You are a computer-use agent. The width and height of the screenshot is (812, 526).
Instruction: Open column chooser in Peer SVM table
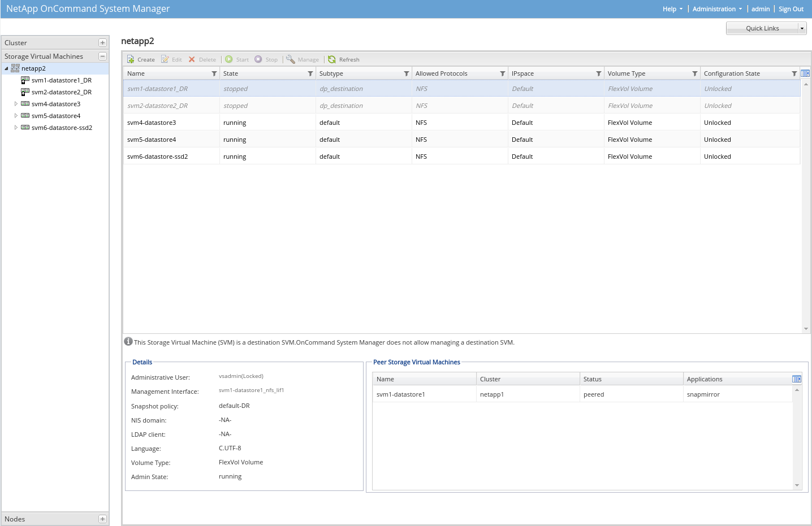click(797, 379)
